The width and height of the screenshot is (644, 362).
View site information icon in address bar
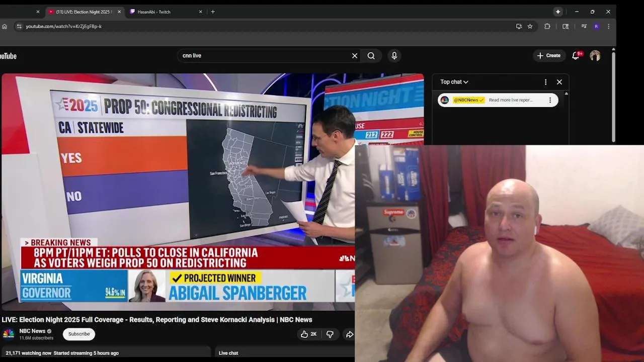coord(19,27)
